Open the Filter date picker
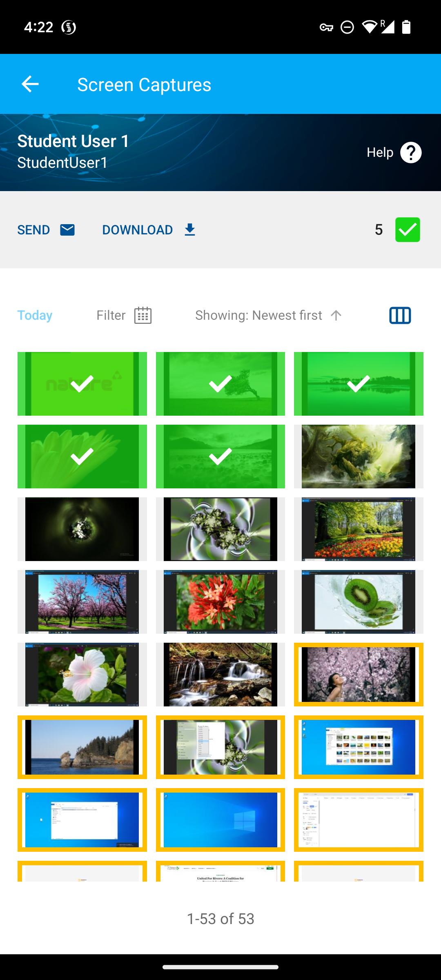Viewport: 441px width, 980px height. point(124,315)
